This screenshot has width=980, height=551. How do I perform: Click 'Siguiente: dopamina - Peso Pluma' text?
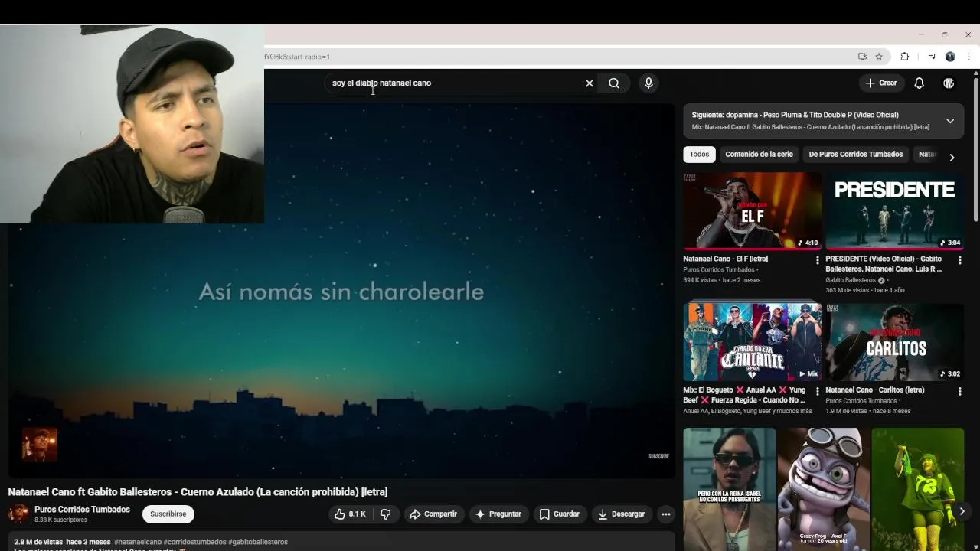(795, 115)
